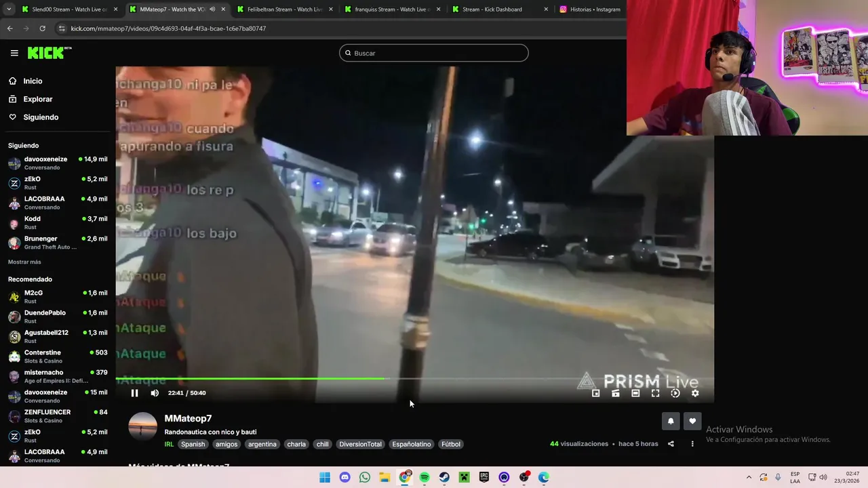Open the browser tab search dropdown
868x488 pixels.
click(9, 9)
